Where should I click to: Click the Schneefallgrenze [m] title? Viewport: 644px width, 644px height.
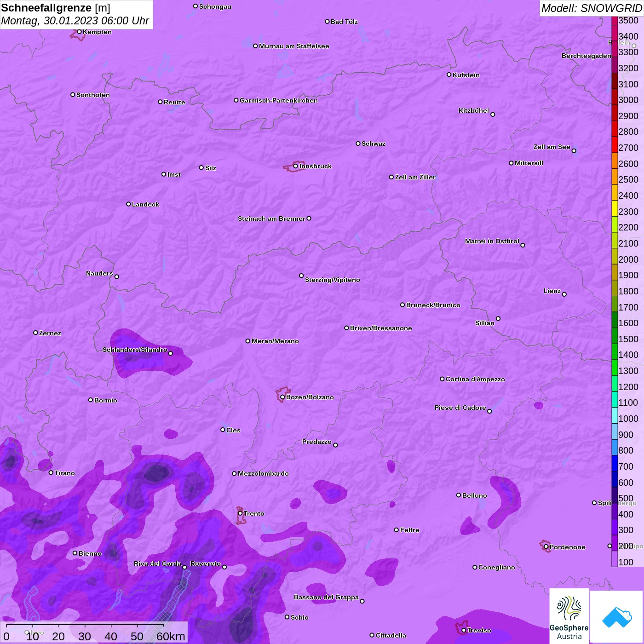(x=56, y=8)
